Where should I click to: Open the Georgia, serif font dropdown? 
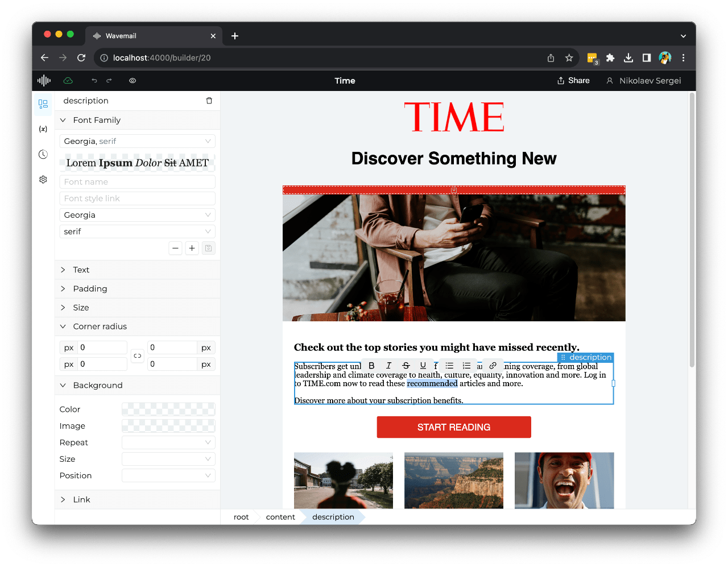[138, 141]
